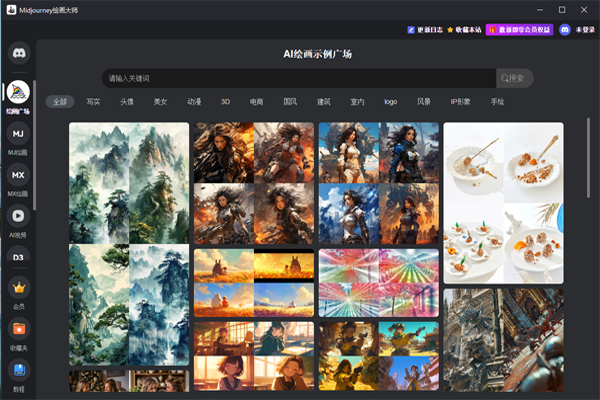This screenshot has height=400, width=600.
Task: Click the 收藏本站 star link
Action: pos(464,29)
